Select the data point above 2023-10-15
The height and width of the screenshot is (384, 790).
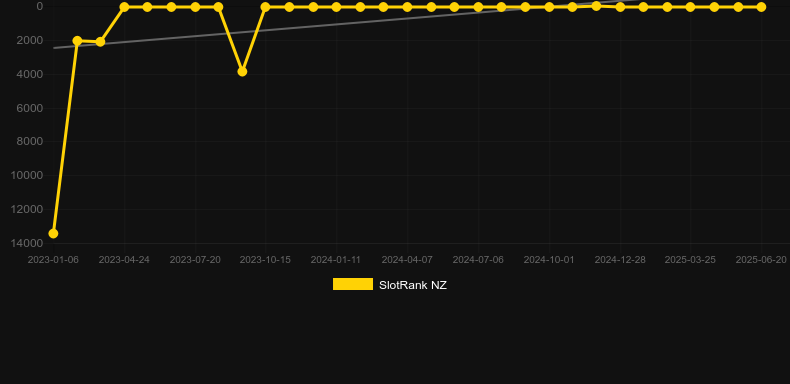tap(266, 7)
